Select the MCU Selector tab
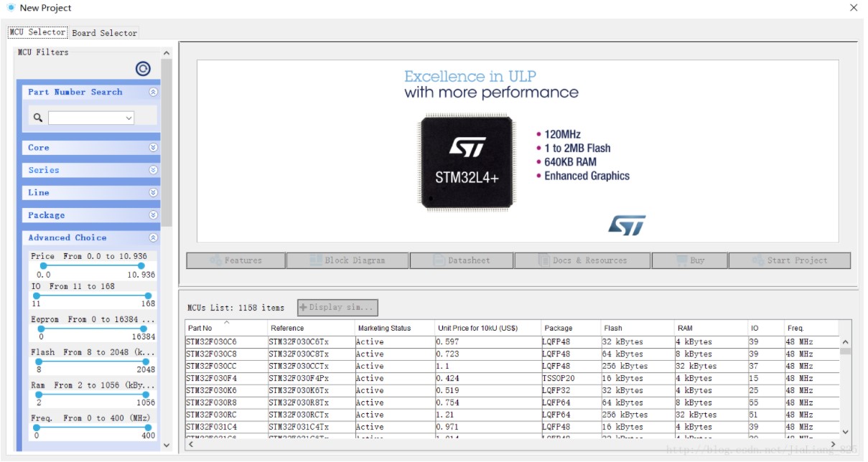 (37, 32)
